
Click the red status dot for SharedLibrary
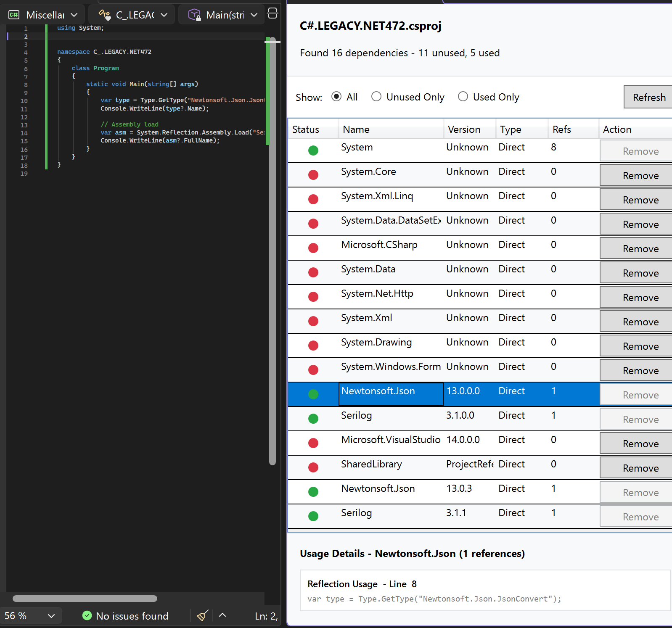313,467
